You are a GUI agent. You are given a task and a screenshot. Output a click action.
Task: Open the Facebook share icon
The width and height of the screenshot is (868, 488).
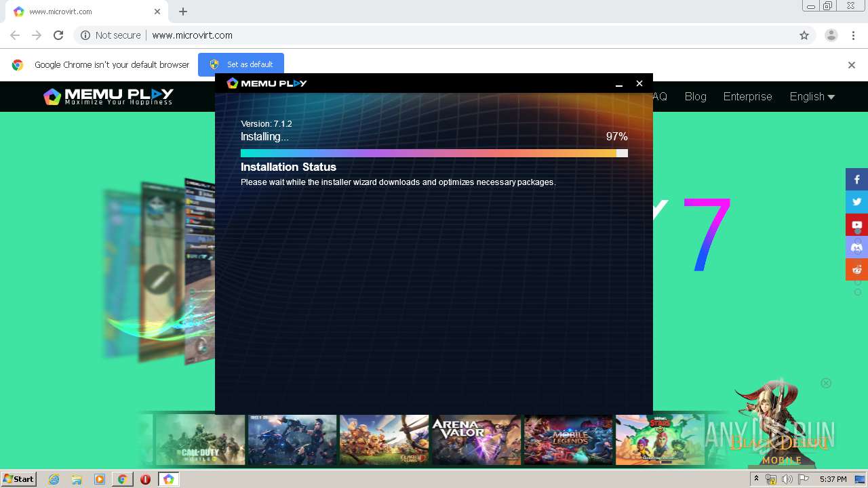(856, 180)
